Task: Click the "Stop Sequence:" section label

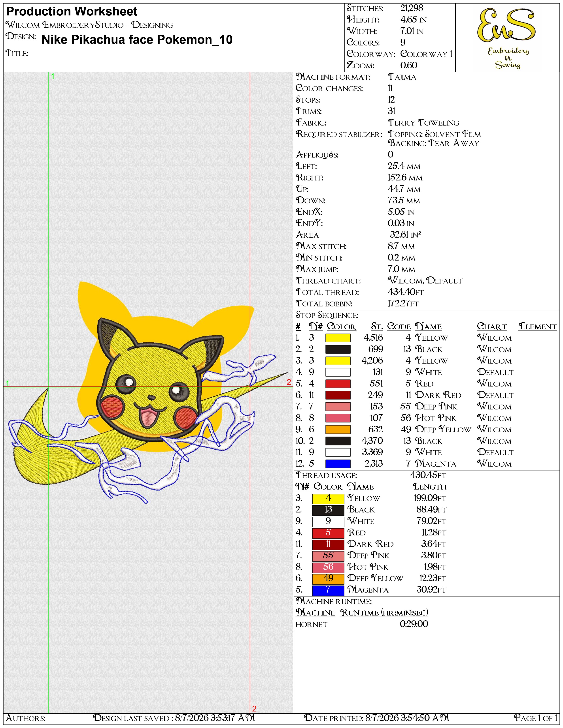Action: click(x=327, y=315)
